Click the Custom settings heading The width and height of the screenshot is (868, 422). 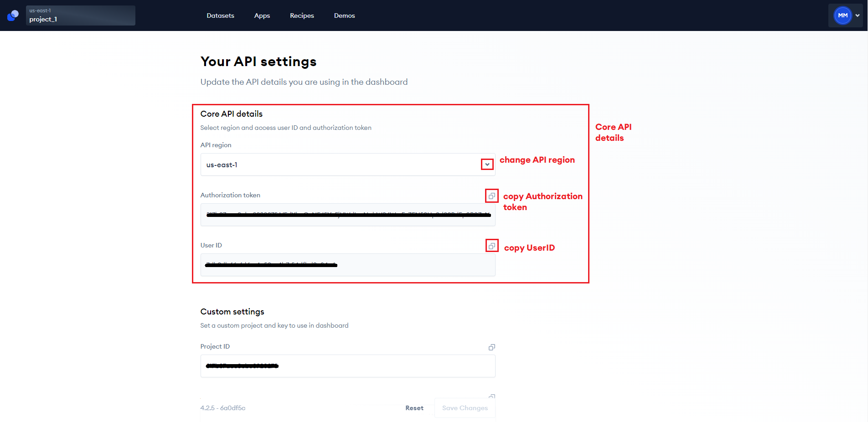coord(232,312)
